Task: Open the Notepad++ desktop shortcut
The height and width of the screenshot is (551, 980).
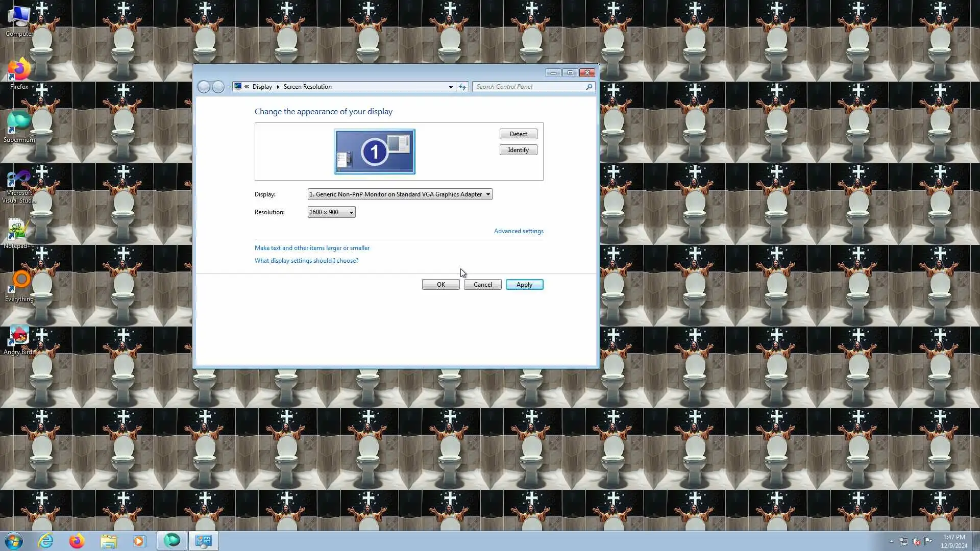Action: pyautogui.click(x=19, y=231)
